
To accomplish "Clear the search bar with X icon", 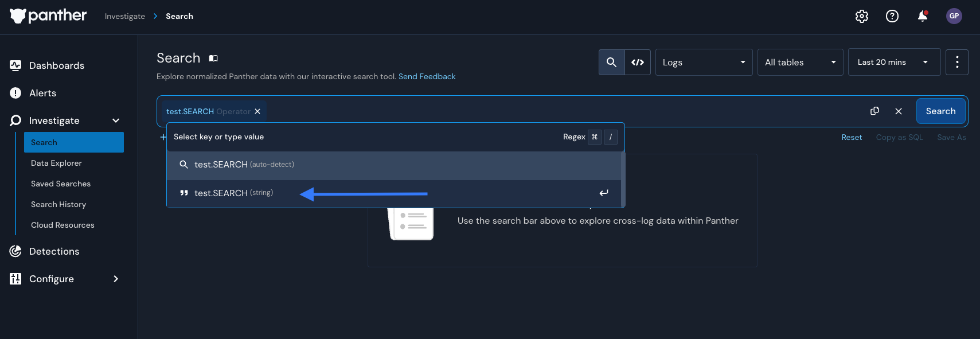I will pyautogui.click(x=899, y=111).
